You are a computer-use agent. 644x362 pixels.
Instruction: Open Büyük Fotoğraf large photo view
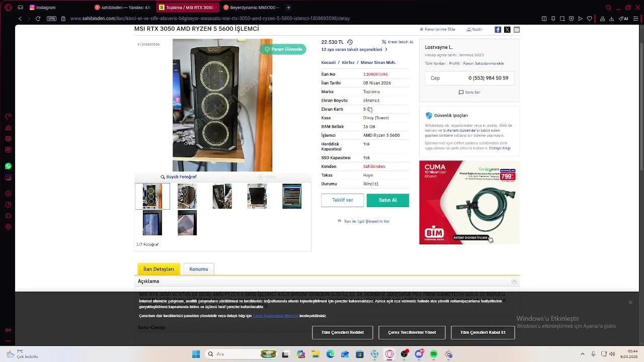[179, 177]
